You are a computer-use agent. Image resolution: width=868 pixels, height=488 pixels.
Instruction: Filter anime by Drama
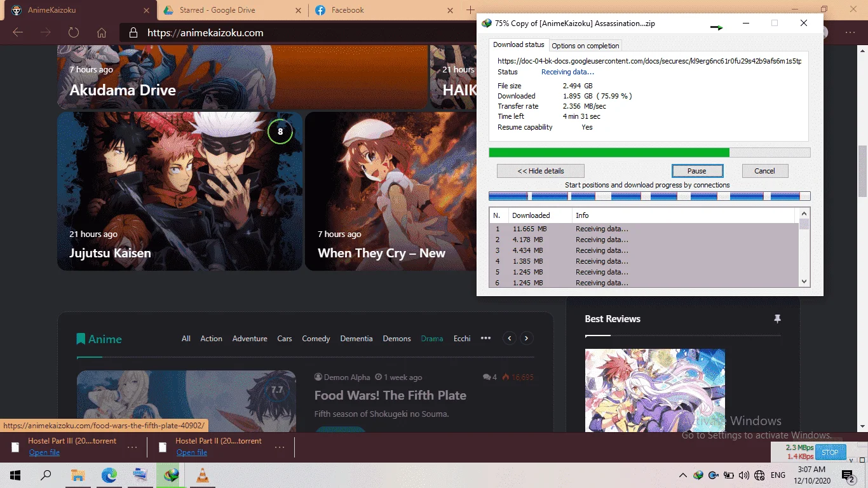[432, 339]
